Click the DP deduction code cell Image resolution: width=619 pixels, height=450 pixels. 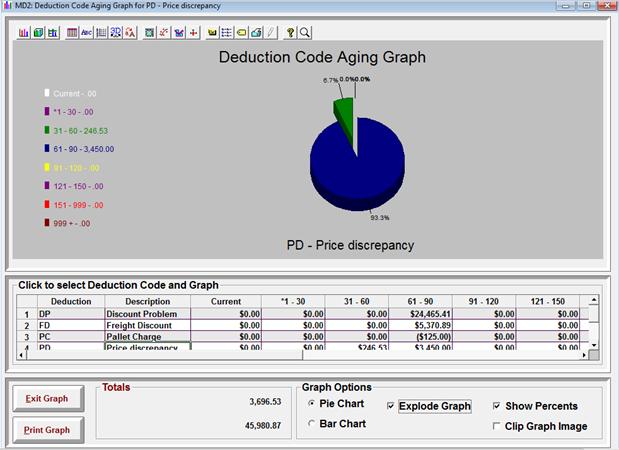tap(71, 314)
